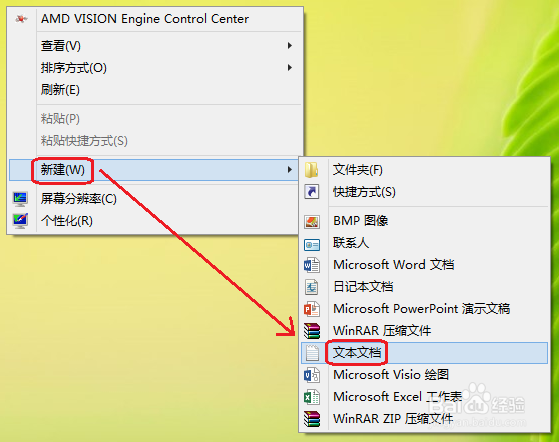Viewport: 559px width, 442px height.
Task: Click the folder icon in submenu
Action: (x=312, y=170)
